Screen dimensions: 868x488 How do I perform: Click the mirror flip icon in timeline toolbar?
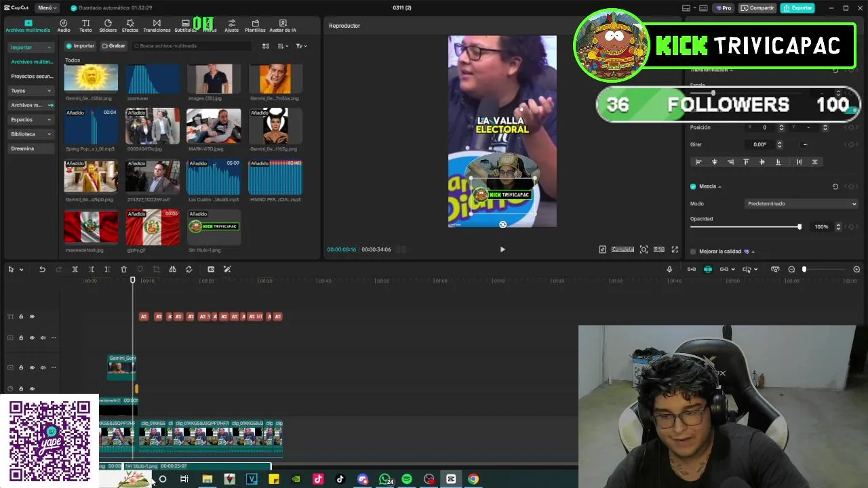point(172,269)
